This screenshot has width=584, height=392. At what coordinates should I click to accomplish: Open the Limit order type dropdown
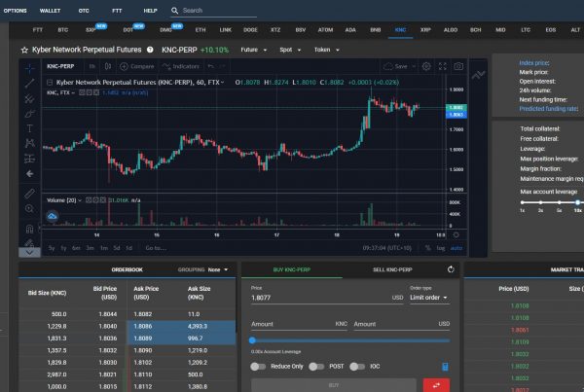coord(428,298)
